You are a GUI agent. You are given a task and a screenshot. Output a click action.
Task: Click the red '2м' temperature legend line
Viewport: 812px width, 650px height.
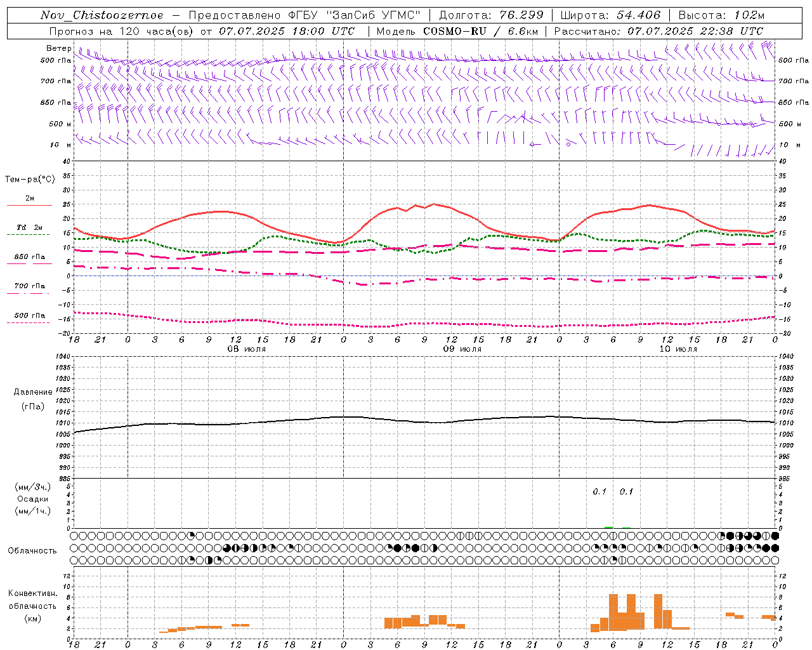pos(29,205)
